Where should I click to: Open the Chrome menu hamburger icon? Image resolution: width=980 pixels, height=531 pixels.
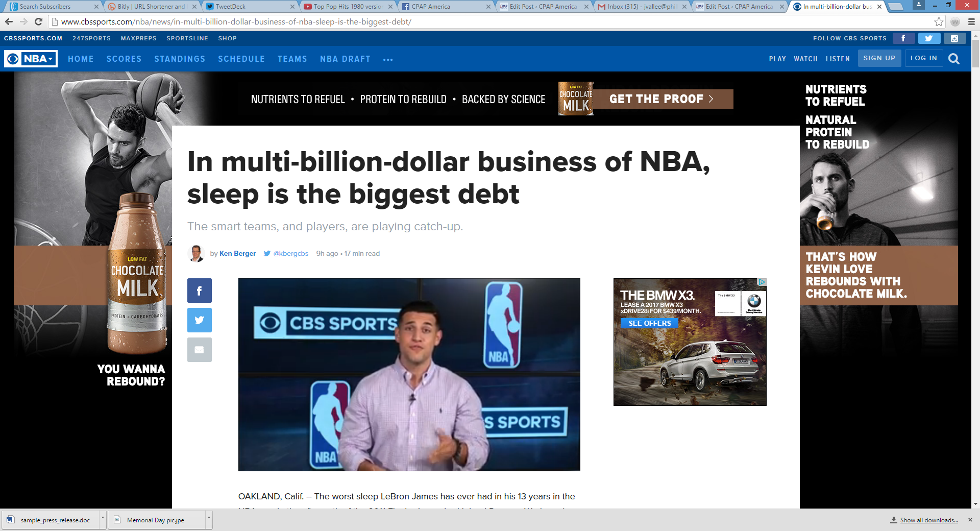coord(971,22)
